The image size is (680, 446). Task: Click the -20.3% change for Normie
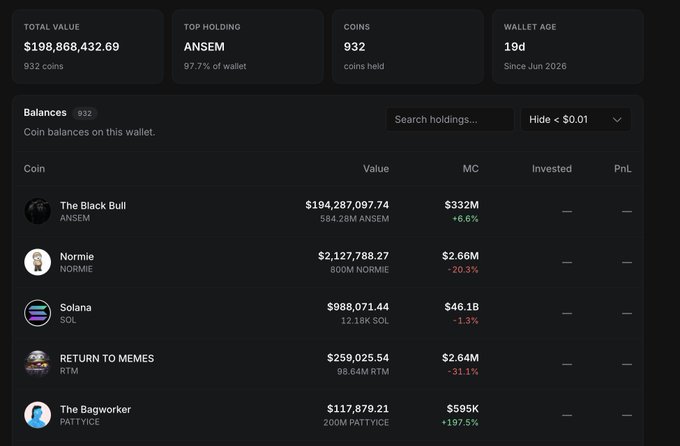pyautogui.click(x=463, y=269)
